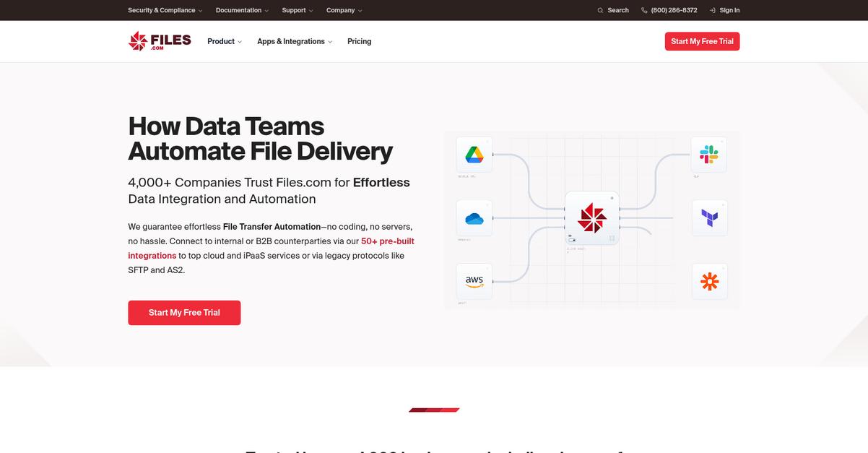Click the central Files.com pinwheel tile
Screen dimensions: 868x453
point(592,217)
